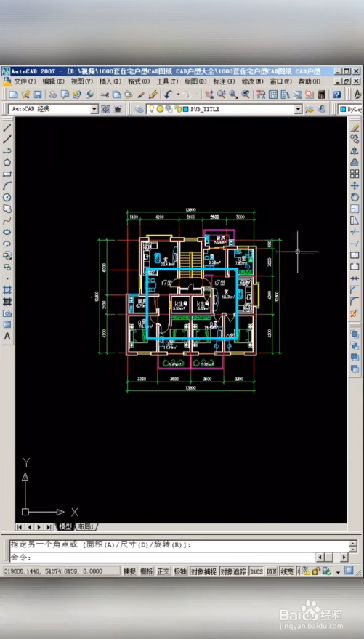Image resolution: width=364 pixels, height=639 pixels.
Task: Open the 标注(N) menu
Action: [225, 81]
